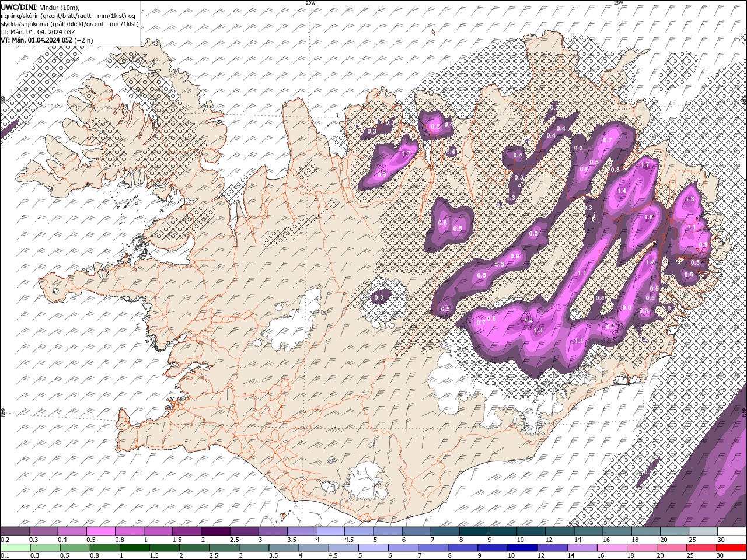The width and height of the screenshot is (747, 560).
Task: Pick dark blue swatch above rain legend 10
Action: [522, 548]
